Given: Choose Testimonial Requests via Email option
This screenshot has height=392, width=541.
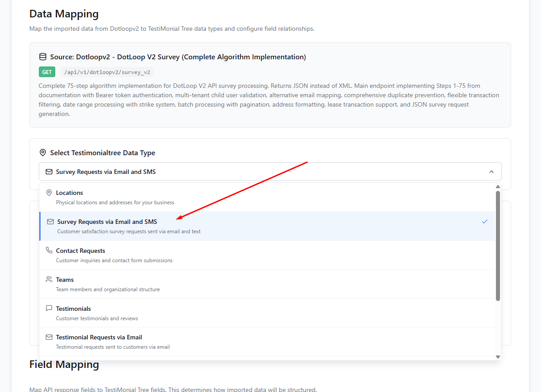Looking at the screenshot, I should point(267,342).
